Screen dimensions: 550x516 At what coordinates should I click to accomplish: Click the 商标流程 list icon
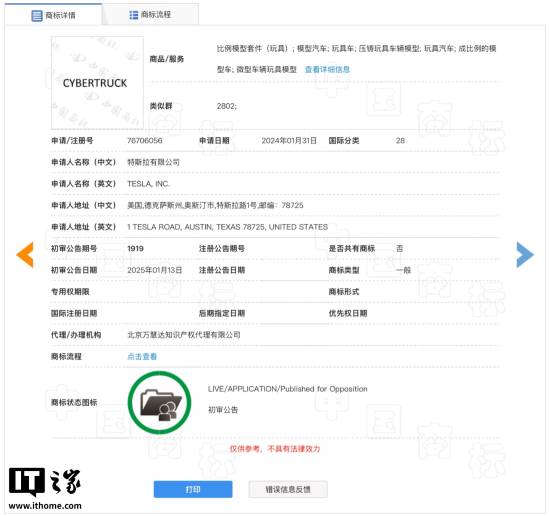click(x=133, y=15)
